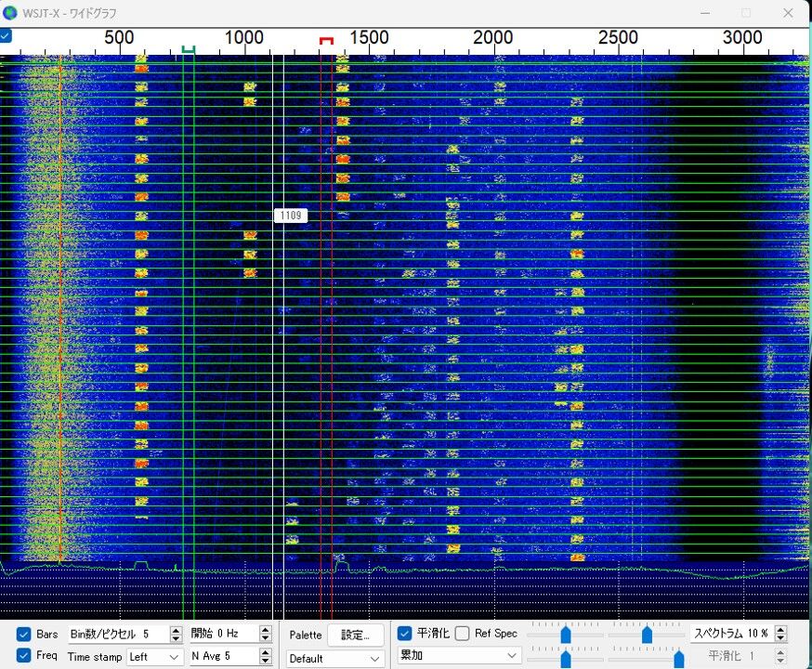This screenshot has width=812, height=669.
Task: Click the red TX frequency marker on the scale
Action: (326, 40)
